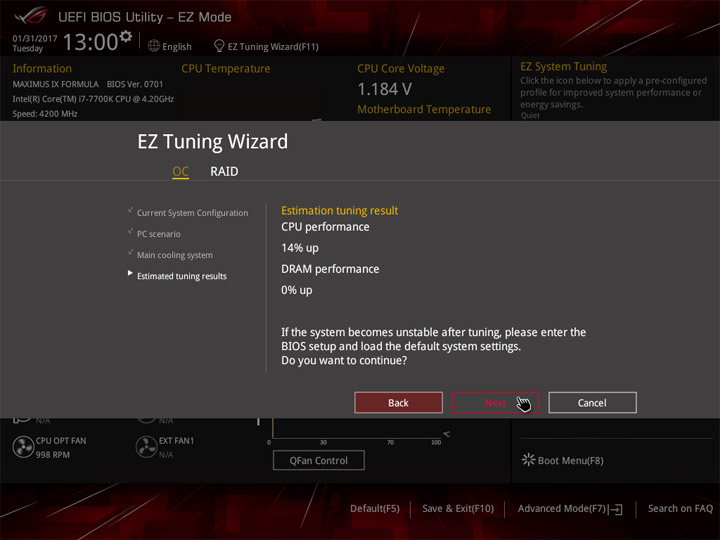Switch to Advanced Mode(F7)

point(562,509)
